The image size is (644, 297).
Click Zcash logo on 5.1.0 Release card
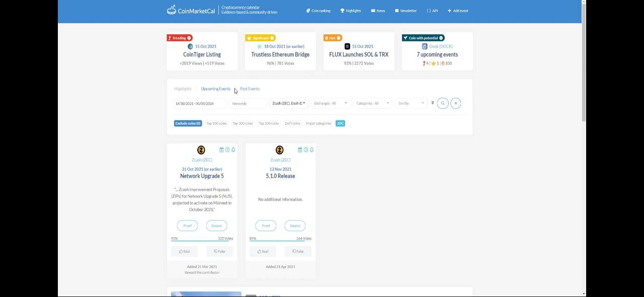pos(280,150)
